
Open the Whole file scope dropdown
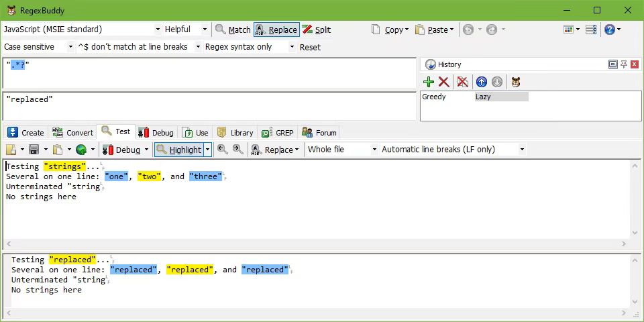click(341, 150)
